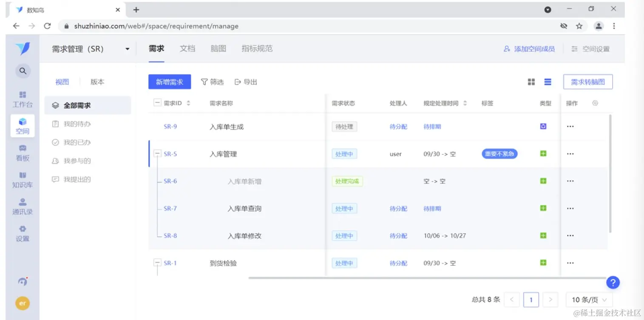Screen dimensions: 644x320
Task: Collapse the SR-5 入库管理 row
Action: coord(157,154)
